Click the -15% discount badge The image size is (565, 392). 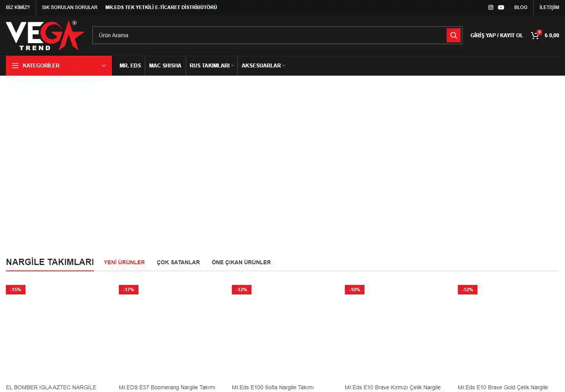[x=16, y=290]
